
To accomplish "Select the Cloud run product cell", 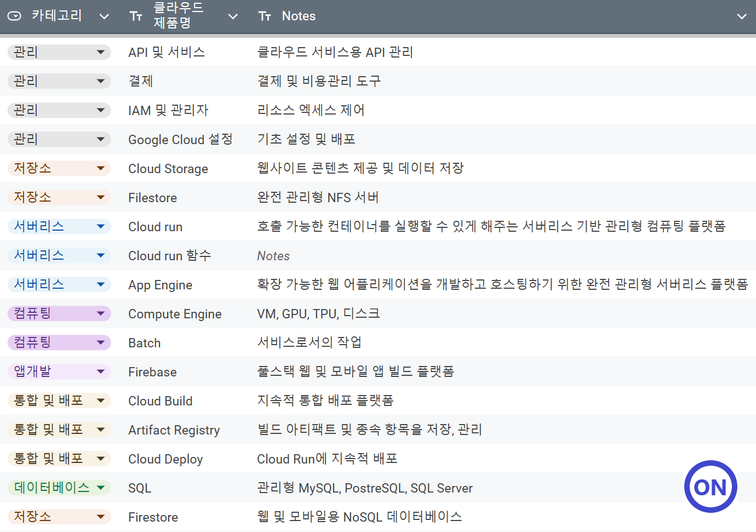I will (x=155, y=227).
